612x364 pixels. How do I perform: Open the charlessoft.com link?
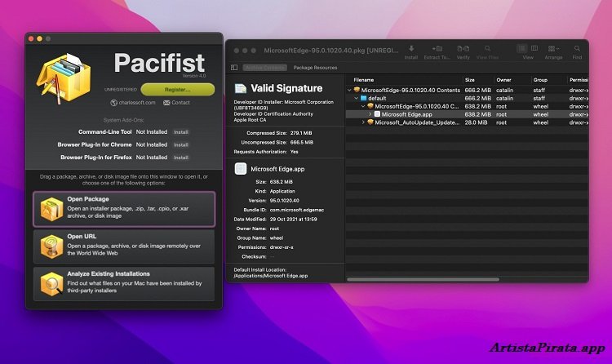pyautogui.click(x=137, y=103)
